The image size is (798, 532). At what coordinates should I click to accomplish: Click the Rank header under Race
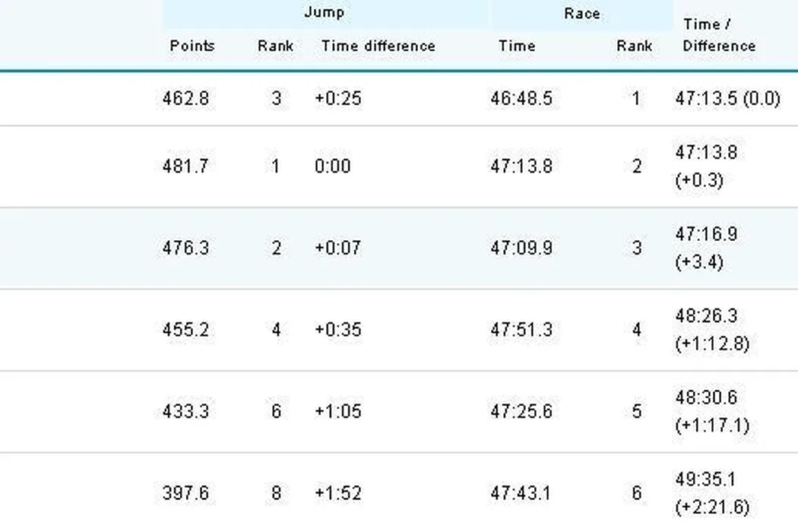click(x=635, y=46)
